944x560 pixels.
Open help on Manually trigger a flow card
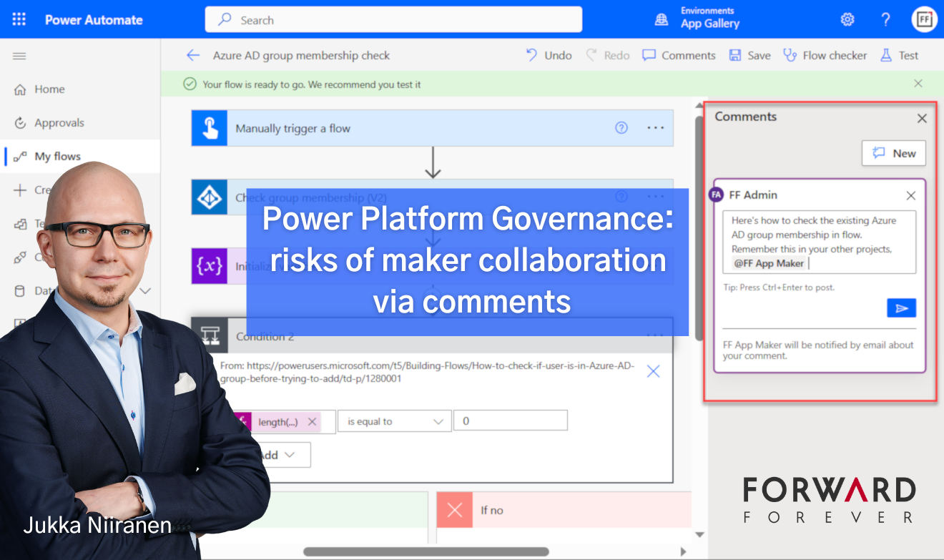click(621, 128)
